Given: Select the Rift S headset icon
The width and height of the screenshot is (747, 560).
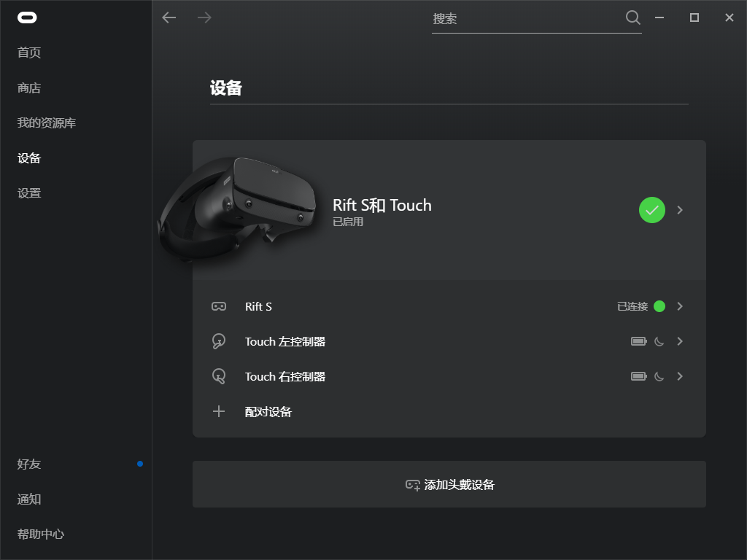Looking at the screenshot, I should click(x=218, y=306).
